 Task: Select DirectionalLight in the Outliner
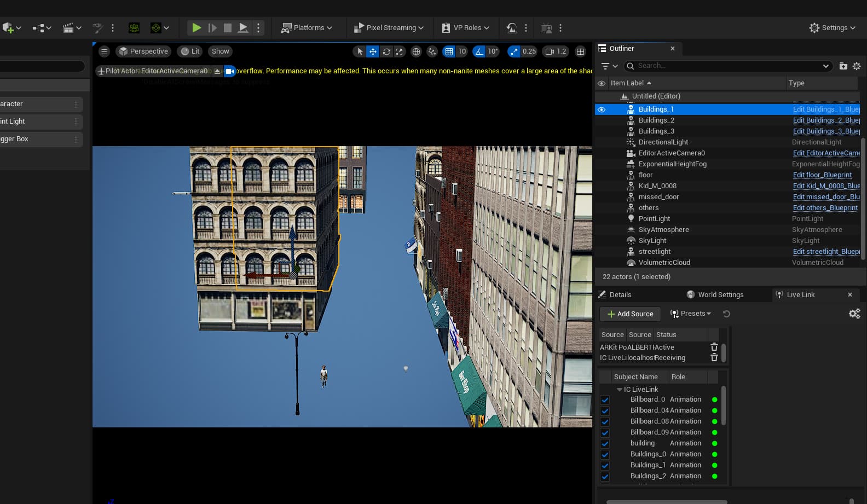pos(663,142)
